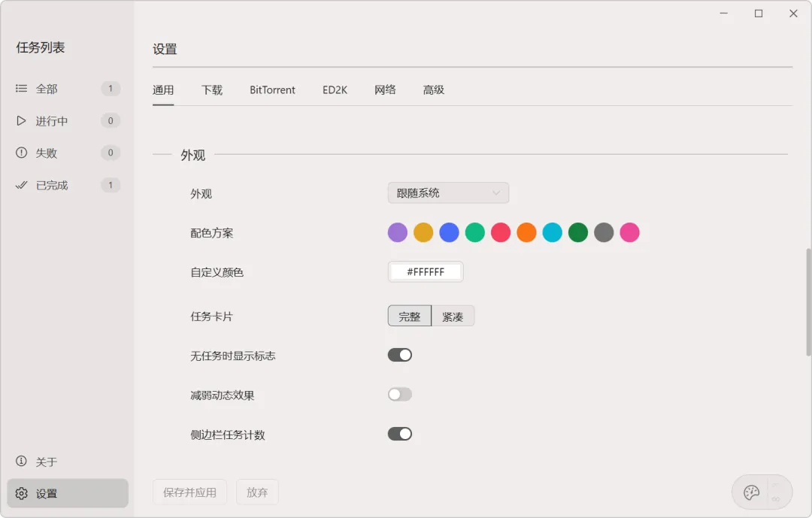Click 保存并应用 (Save and Apply) button
812x518 pixels.
point(189,492)
